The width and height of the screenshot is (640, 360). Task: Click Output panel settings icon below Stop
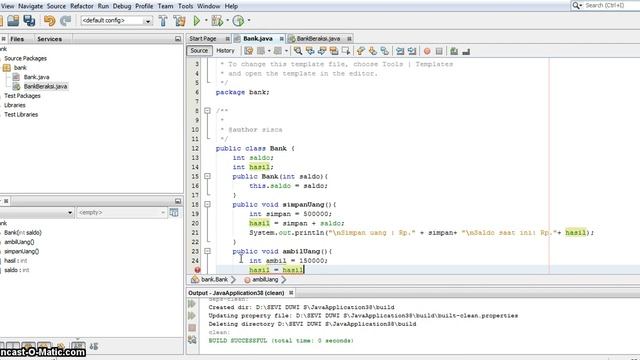click(192, 340)
